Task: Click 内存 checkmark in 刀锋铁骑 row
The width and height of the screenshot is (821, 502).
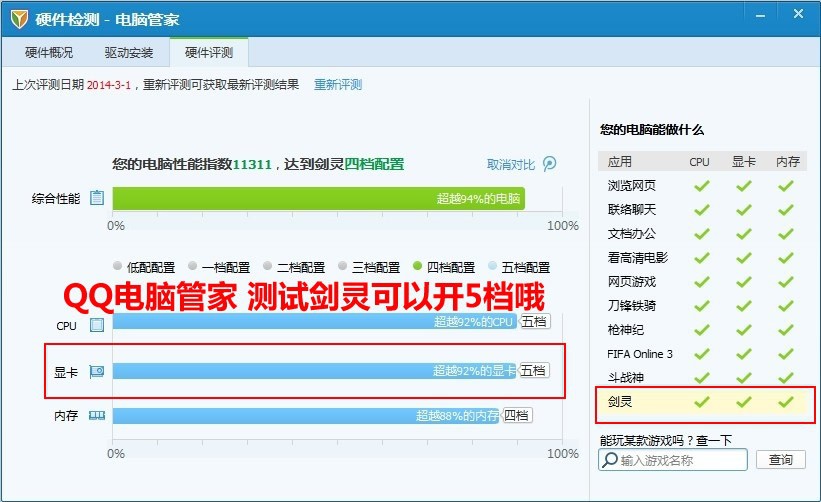Action: pyautogui.click(x=785, y=305)
